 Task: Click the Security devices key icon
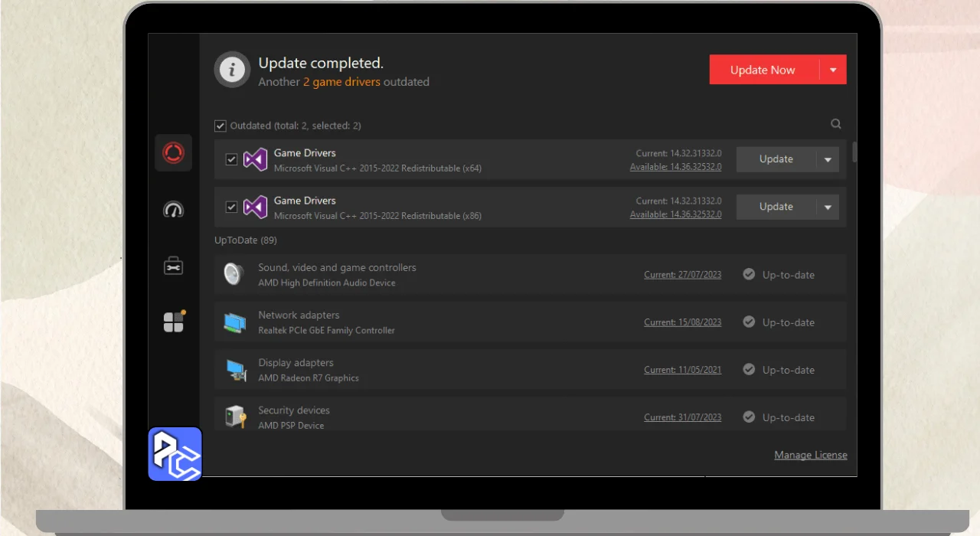click(235, 417)
